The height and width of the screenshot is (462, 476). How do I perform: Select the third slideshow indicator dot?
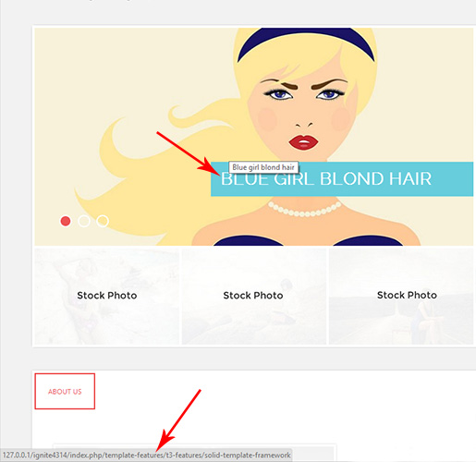point(103,221)
